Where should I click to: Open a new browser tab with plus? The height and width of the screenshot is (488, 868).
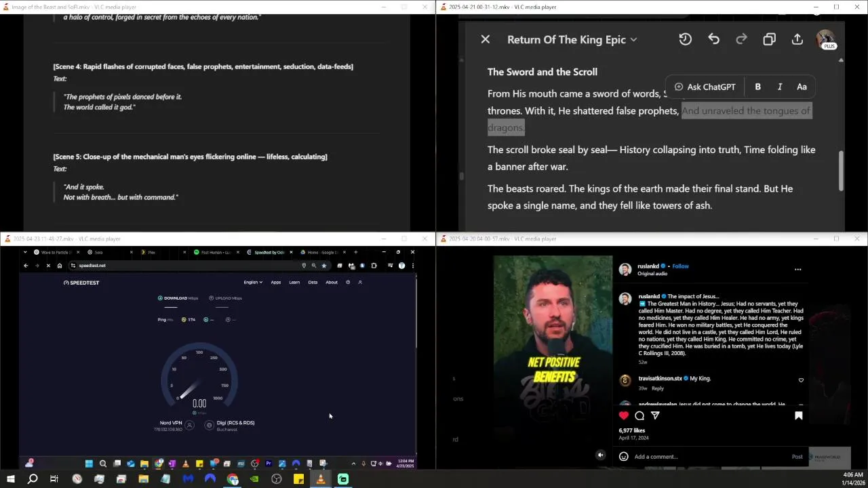(355, 252)
